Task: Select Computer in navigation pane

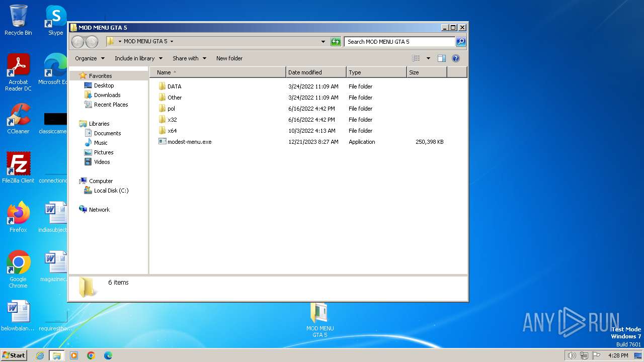Action: [101, 181]
